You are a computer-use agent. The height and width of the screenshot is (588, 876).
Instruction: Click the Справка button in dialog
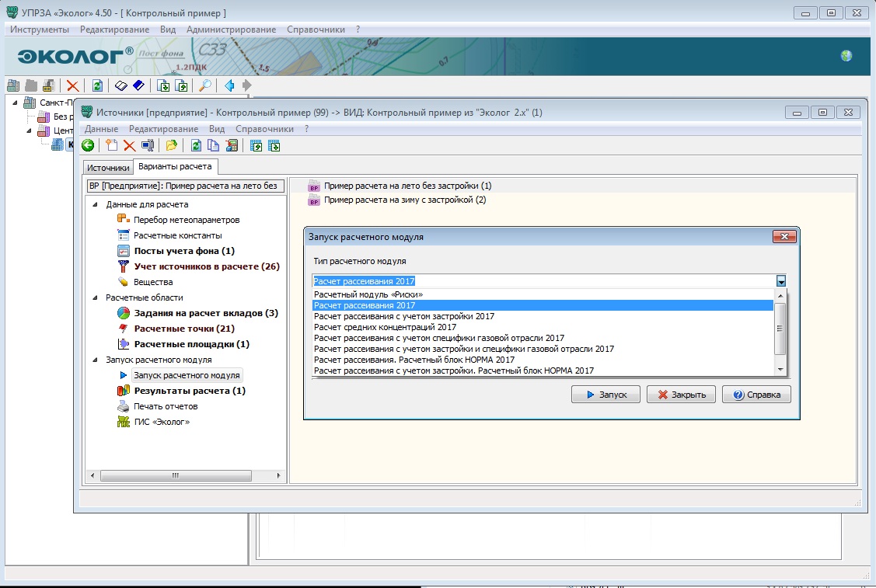pos(756,395)
